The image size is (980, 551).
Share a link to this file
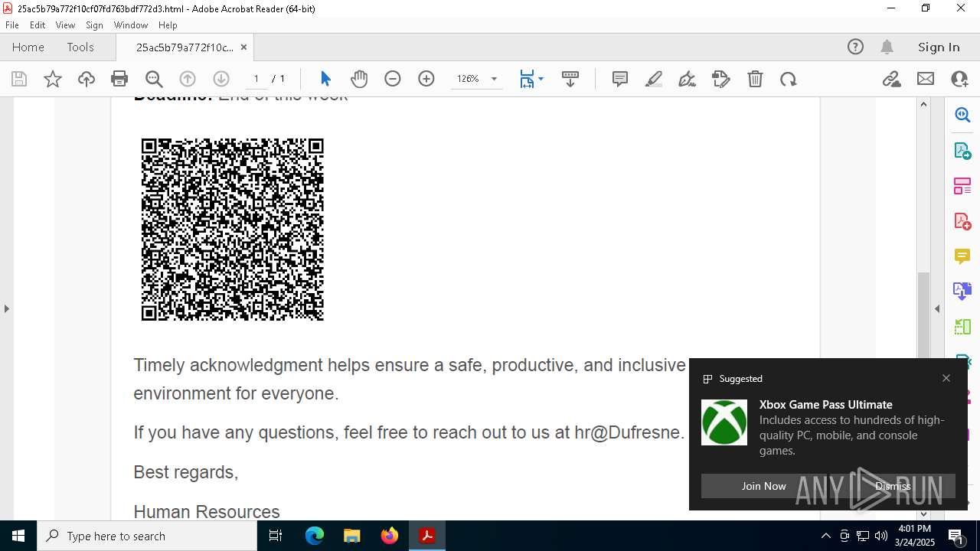coord(892,79)
